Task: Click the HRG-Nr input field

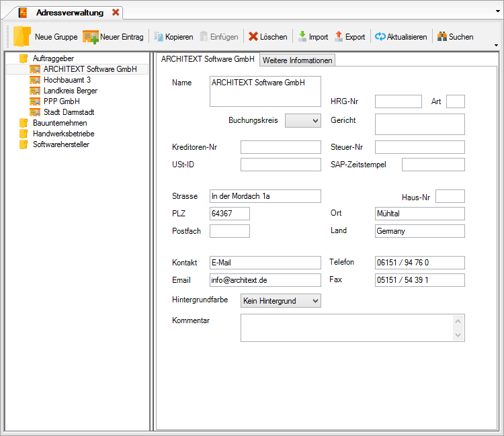Action: click(x=398, y=101)
